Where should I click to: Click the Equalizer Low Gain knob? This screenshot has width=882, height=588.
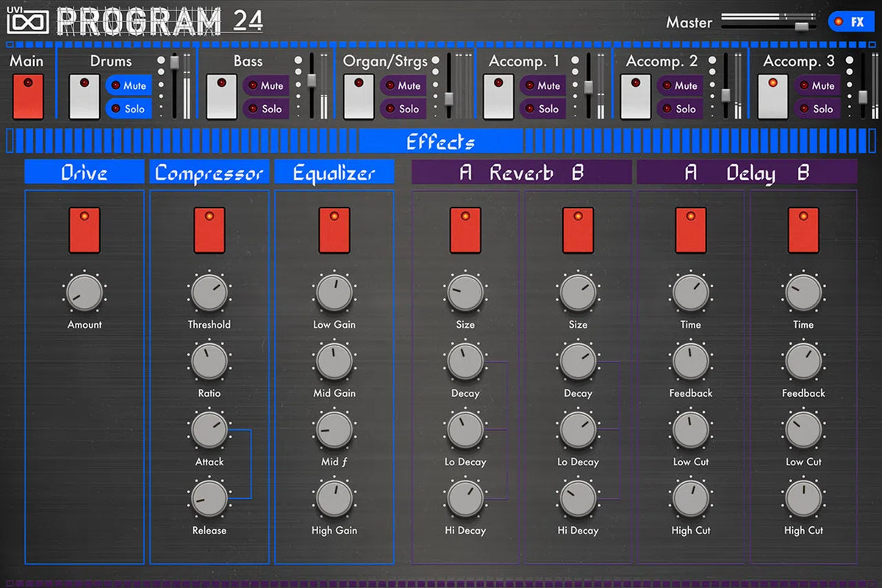334,293
